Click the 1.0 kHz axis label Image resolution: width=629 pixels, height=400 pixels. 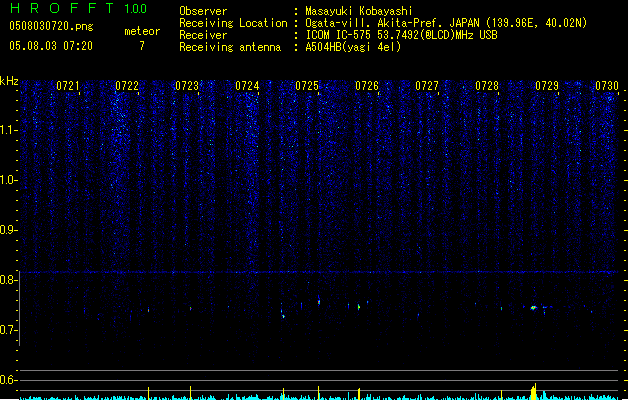pyautogui.click(x=8, y=180)
